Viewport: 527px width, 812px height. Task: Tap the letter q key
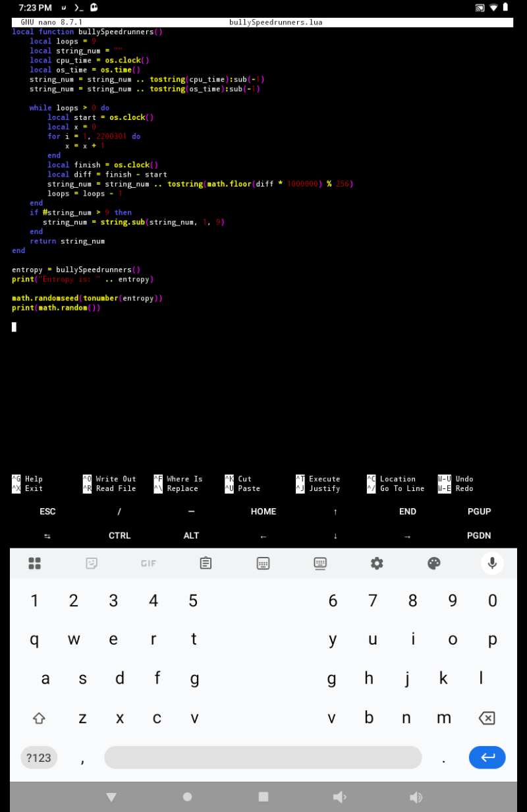pos(34,639)
